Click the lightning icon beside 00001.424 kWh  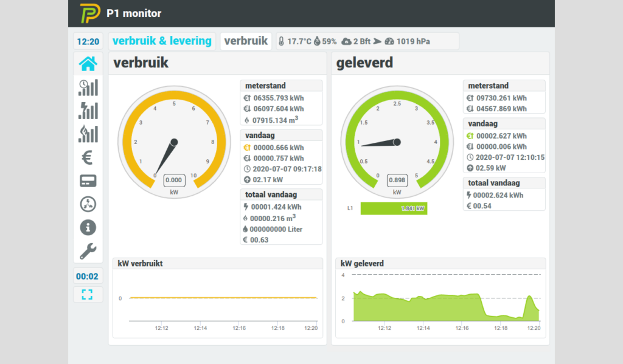coord(246,207)
